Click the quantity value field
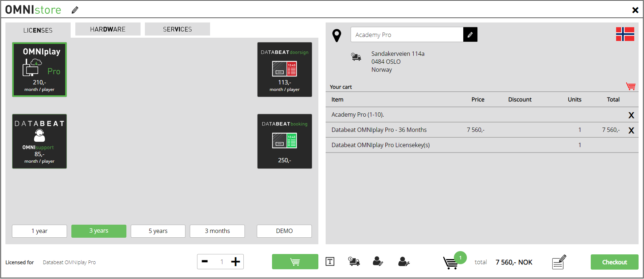The width and height of the screenshot is (644, 279). pos(222,262)
